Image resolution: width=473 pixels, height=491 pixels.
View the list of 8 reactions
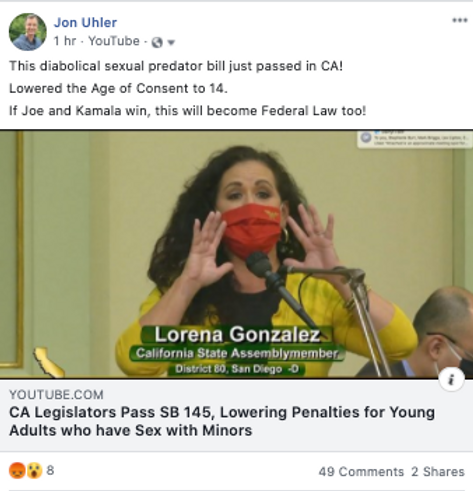[x=50, y=470]
